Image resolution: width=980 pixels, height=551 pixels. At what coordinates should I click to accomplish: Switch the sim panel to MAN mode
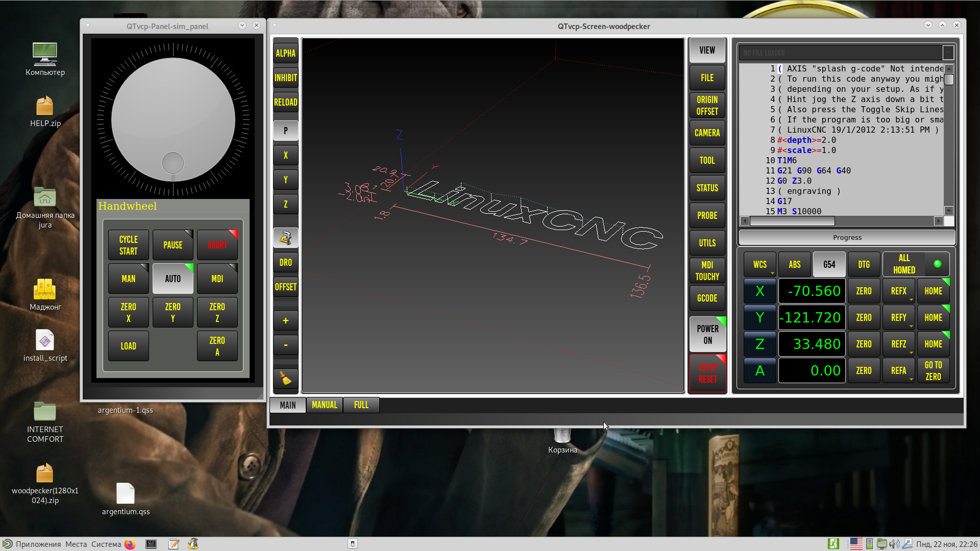[x=128, y=279]
